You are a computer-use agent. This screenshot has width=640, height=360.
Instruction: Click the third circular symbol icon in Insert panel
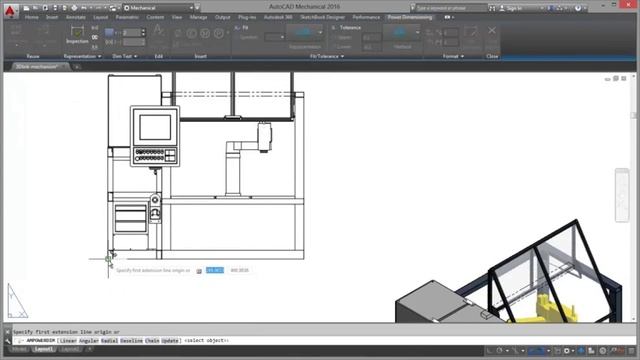[219, 33]
